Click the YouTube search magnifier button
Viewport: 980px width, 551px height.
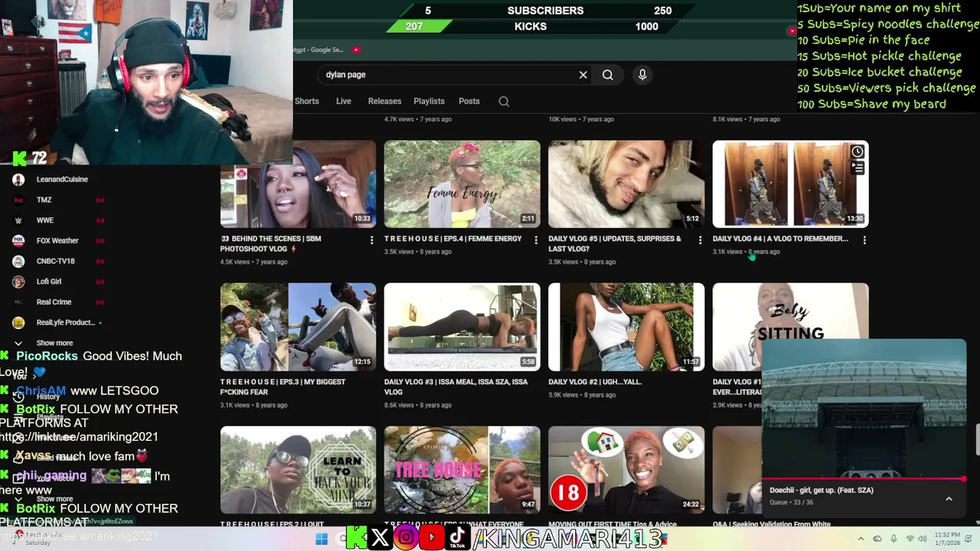pos(608,75)
